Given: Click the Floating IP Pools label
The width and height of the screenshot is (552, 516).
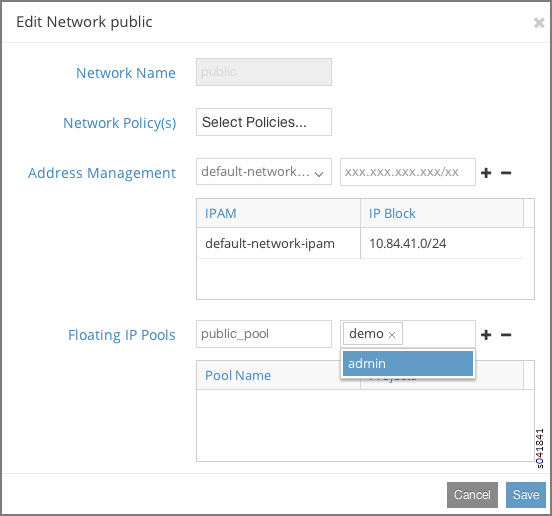Looking at the screenshot, I should pyautogui.click(x=122, y=335).
